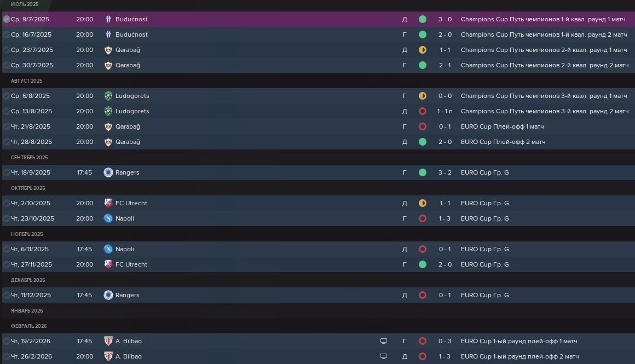635x364 pixels.
Task: Click the TV broadcast icon on the 26/2/2026 match
Action: point(384,356)
